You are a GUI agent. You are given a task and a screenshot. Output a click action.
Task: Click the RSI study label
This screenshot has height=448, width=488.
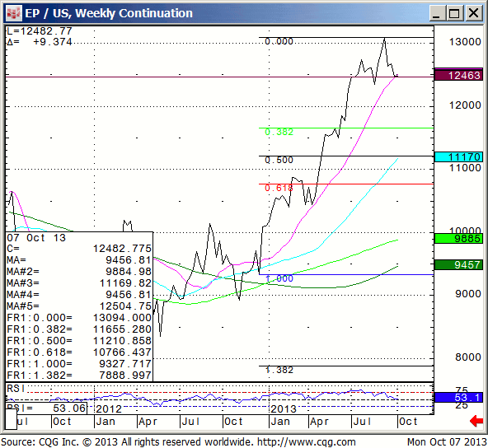coord(16,389)
